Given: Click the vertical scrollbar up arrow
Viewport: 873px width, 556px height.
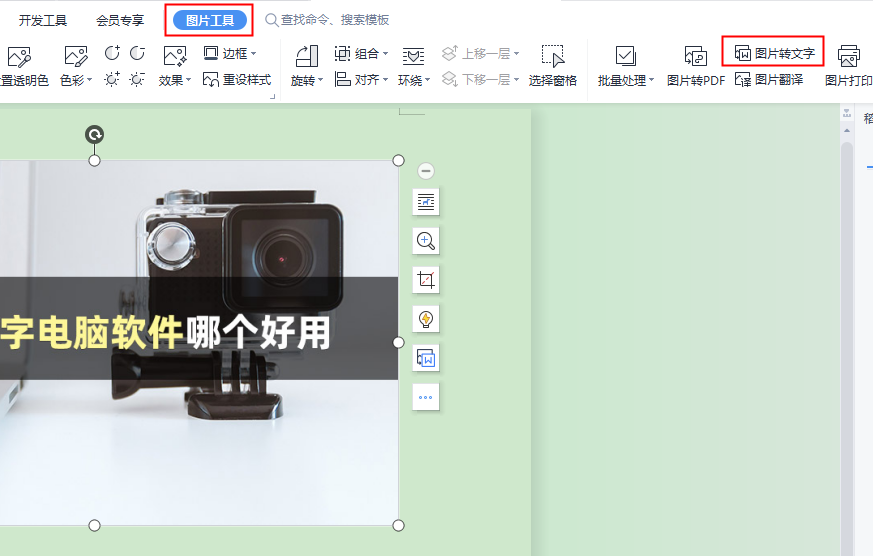Looking at the screenshot, I should 847,130.
